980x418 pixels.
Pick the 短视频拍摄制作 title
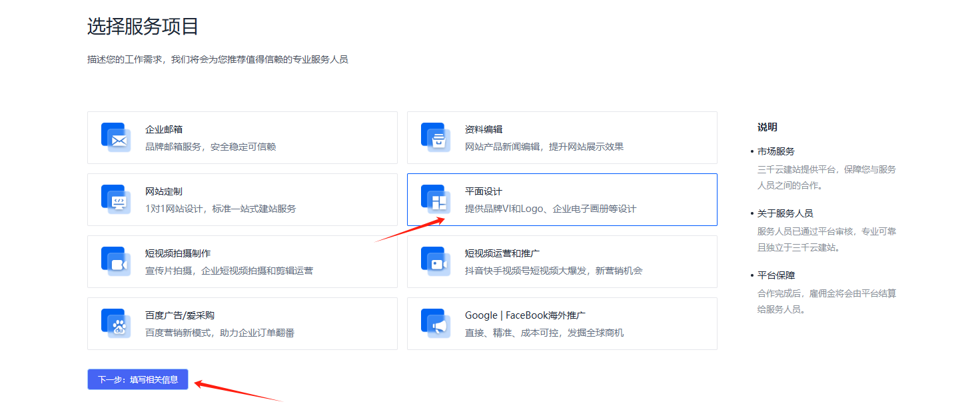click(x=178, y=253)
